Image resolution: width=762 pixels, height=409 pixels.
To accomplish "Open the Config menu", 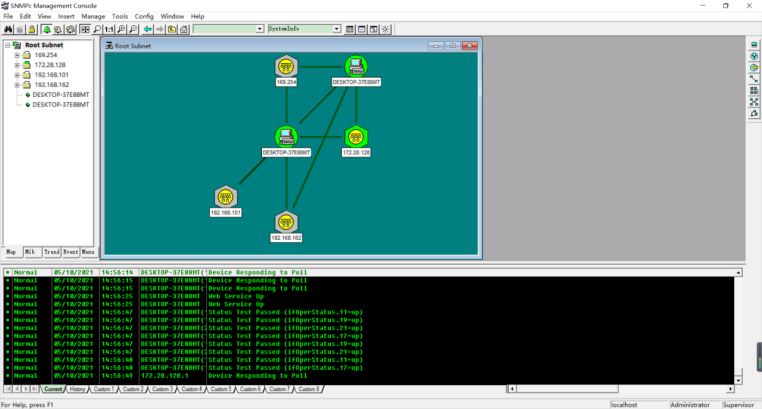I will tap(144, 16).
